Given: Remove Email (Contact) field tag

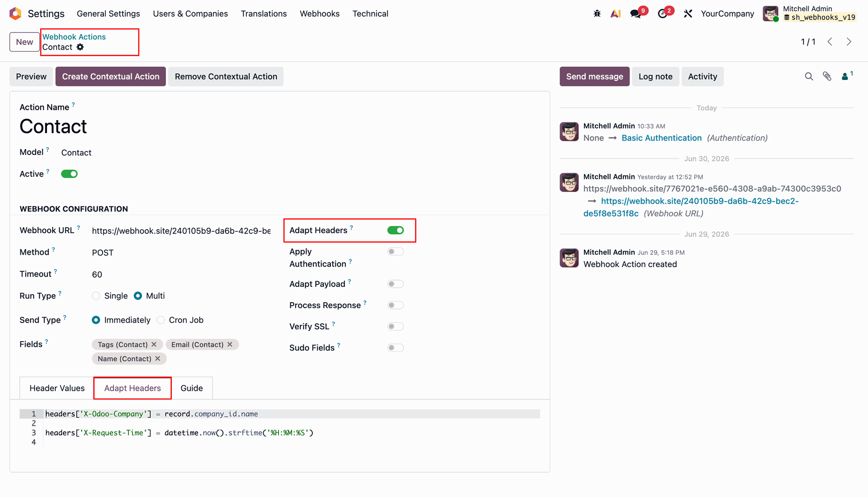Looking at the screenshot, I should pyautogui.click(x=230, y=344).
